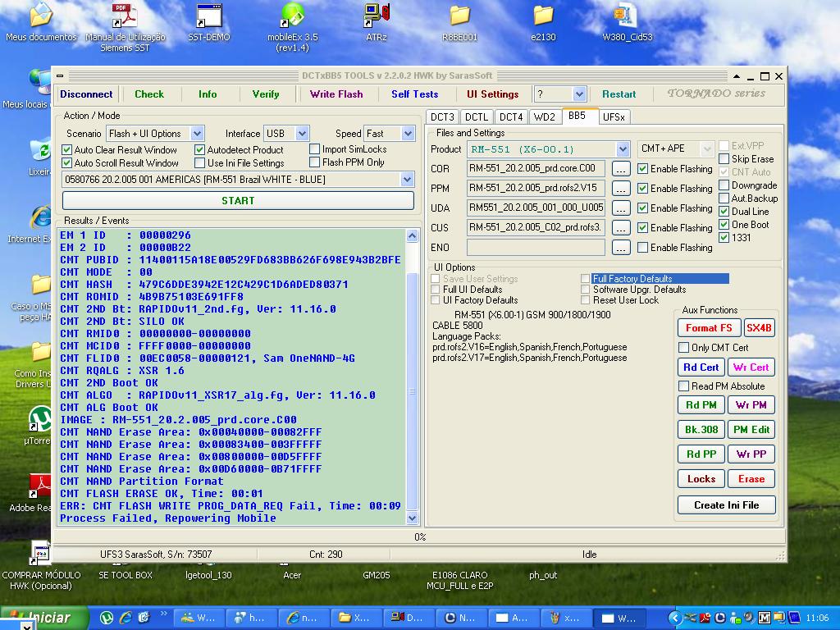
Task: Open the Meus documentos desktop icon
Action: [41, 22]
